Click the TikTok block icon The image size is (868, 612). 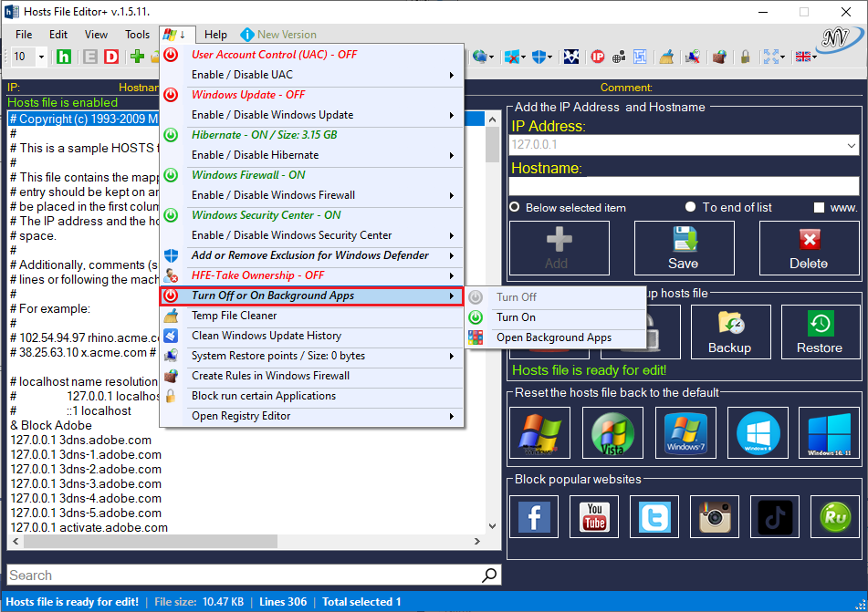pos(775,517)
